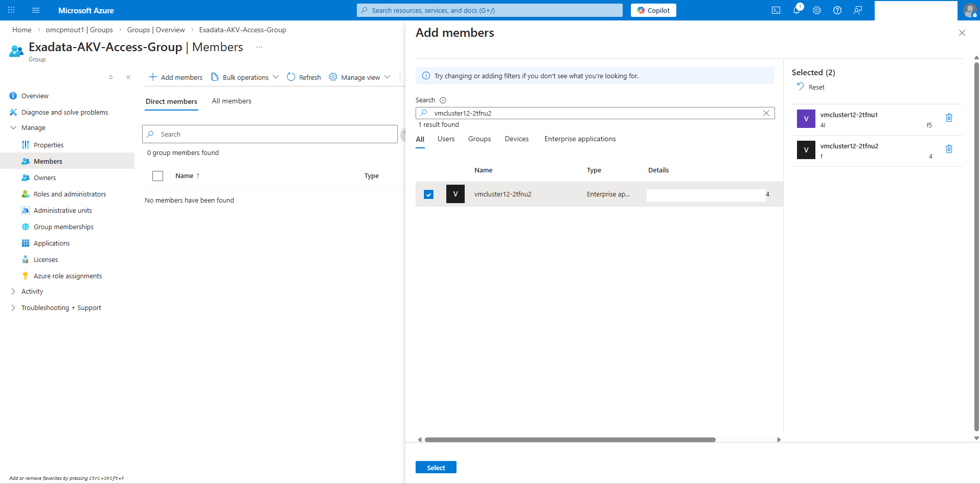This screenshot has height=484, width=980.
Task: Click the help question mark icon
Action: click(837, 10)
